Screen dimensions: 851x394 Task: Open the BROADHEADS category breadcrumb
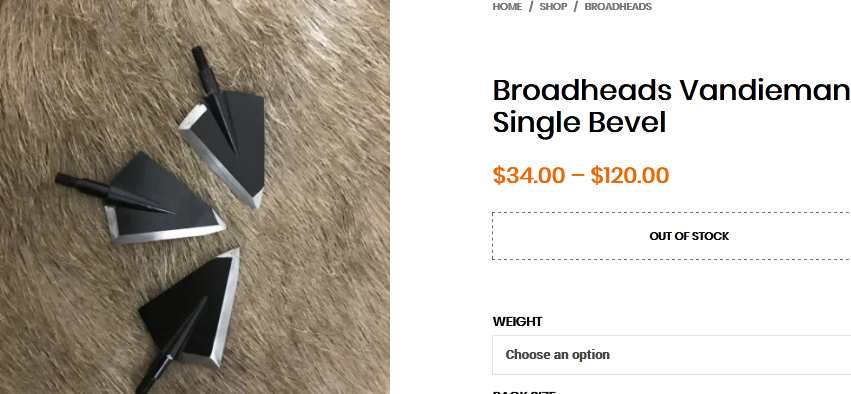point(618,7)
